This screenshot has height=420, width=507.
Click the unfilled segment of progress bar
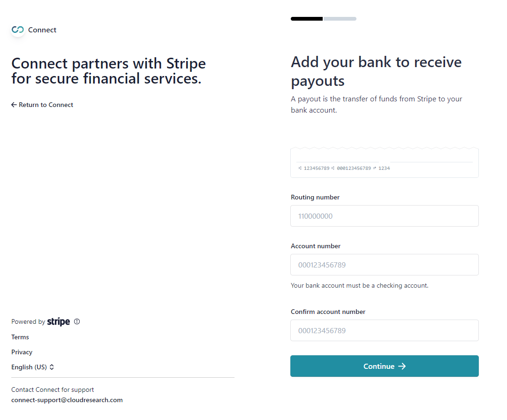click(340, 19)
